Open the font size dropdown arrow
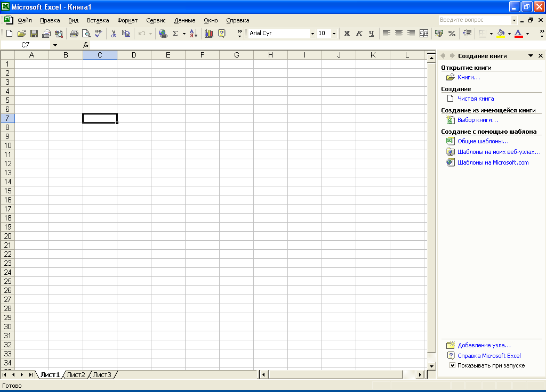Screen dimensions: 546x392 (334, 34)
